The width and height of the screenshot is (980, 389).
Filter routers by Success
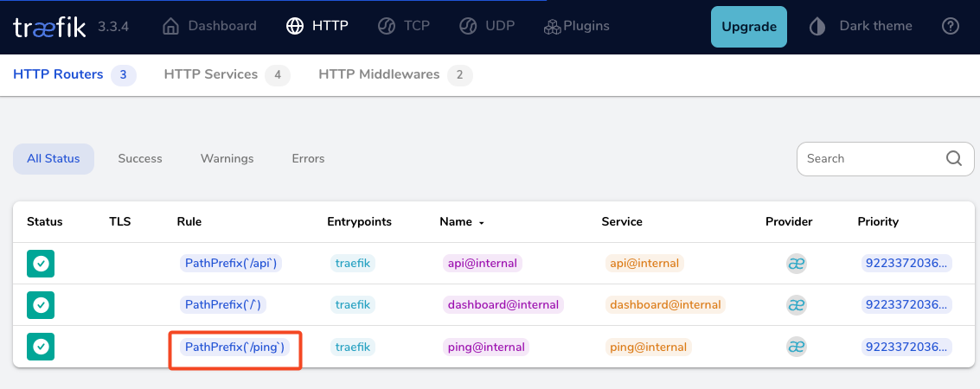click(x=140, y=158)
